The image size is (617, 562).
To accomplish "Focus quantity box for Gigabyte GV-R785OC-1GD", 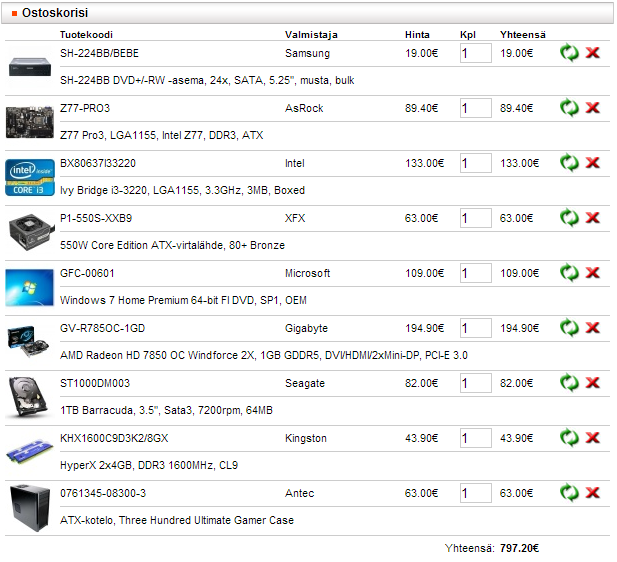I will point(476,328).
